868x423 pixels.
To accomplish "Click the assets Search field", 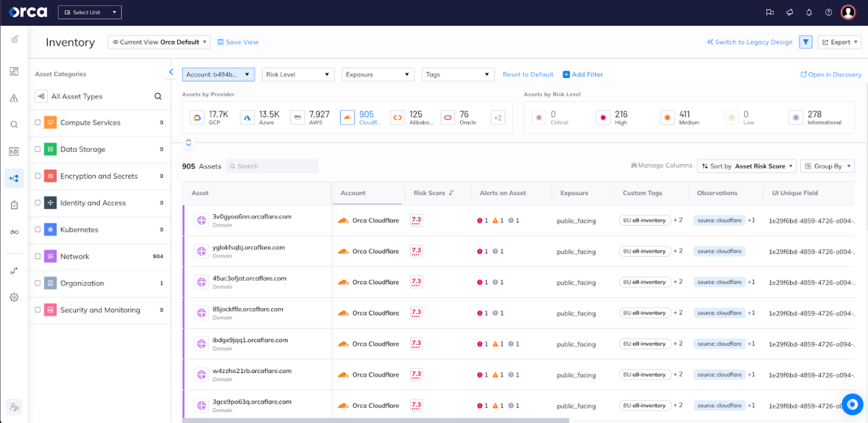I will click(x=272, y=166).
